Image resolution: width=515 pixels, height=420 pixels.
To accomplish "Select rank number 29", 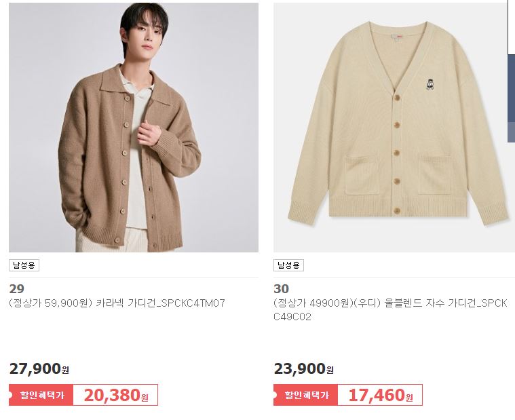I will click(17, 288).
